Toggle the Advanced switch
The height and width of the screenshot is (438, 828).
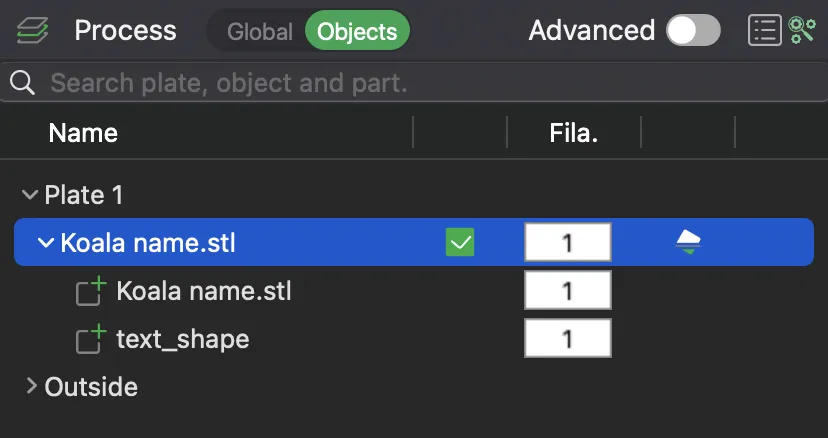click(x=693, y=31)
